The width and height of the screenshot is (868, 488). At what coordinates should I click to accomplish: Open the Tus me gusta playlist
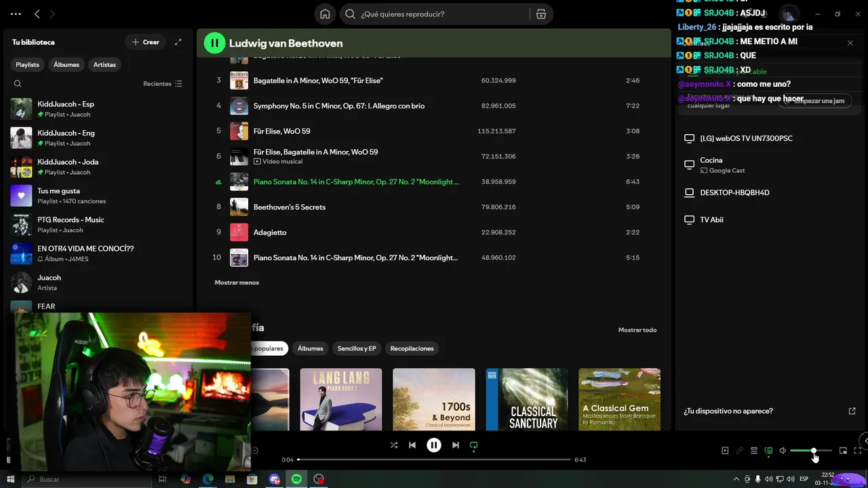pos(98,196)
